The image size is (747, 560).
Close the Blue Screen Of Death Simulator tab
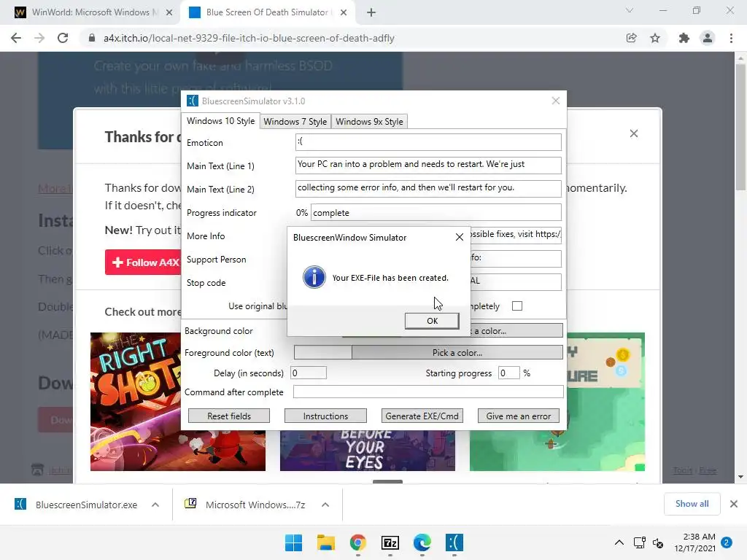click(343, 12)
